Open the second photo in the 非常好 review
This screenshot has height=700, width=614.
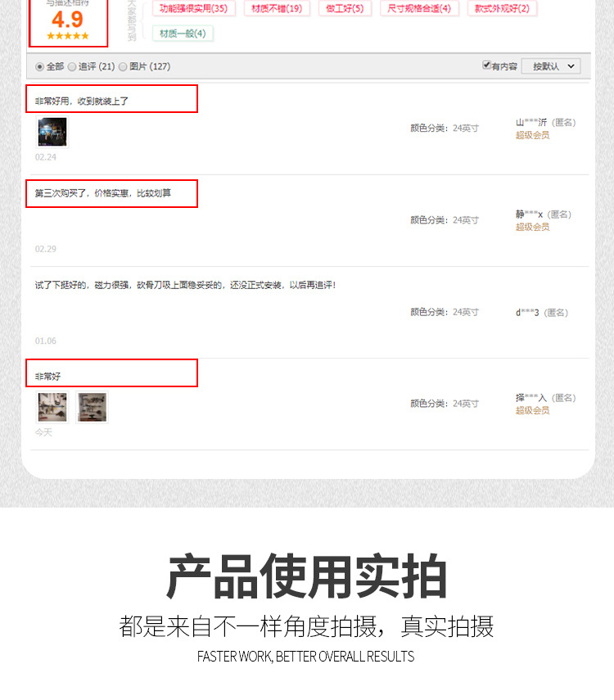[92, 407]
